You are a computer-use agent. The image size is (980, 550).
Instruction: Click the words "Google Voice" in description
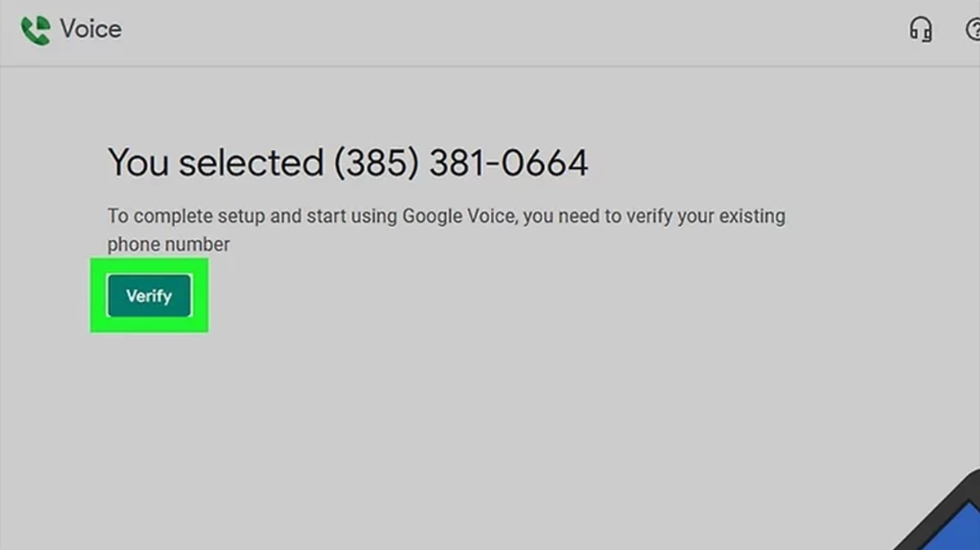pyautogui.click(x=459, y=217)
